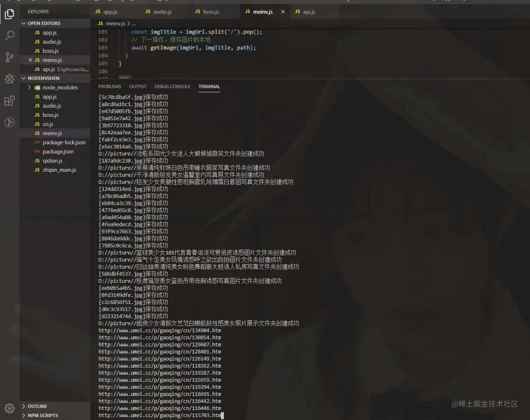
Task: Open app.js under Open Editors
Action: [x=55, y=32]
